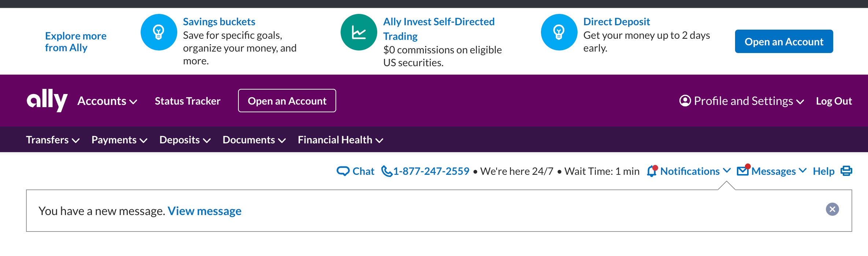Click the Savings buckets lightbulb icon
The image size is (868, 256).
point(159,32)
